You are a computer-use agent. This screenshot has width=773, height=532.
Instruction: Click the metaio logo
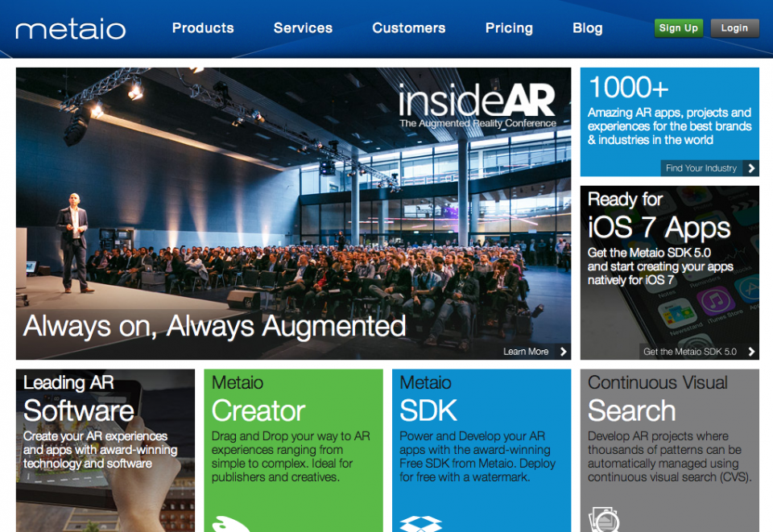point(71,30)
